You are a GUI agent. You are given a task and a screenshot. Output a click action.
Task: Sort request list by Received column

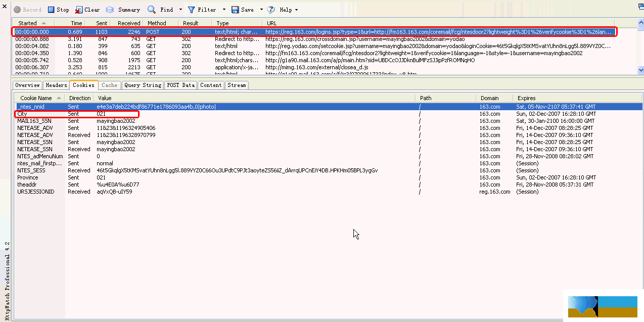(x=127, y=23)
